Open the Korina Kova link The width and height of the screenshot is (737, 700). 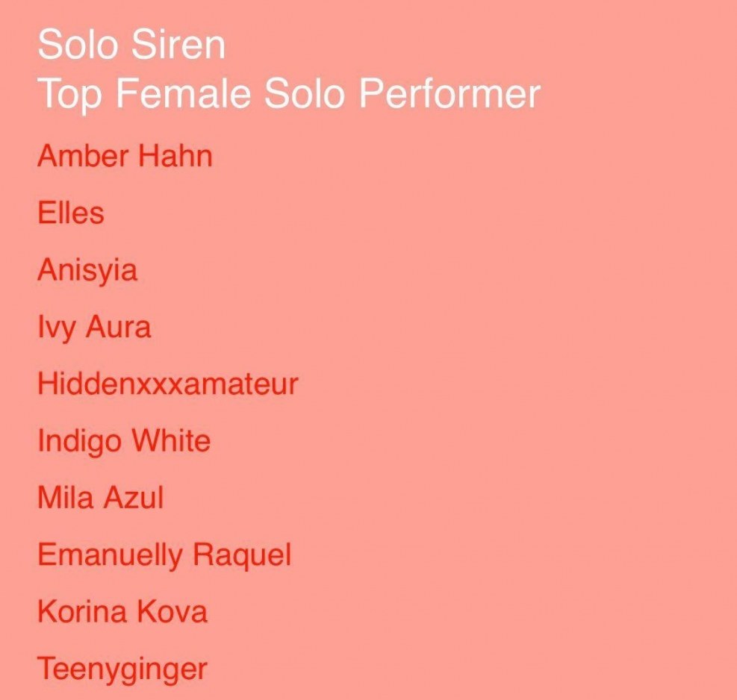point(122,611)
